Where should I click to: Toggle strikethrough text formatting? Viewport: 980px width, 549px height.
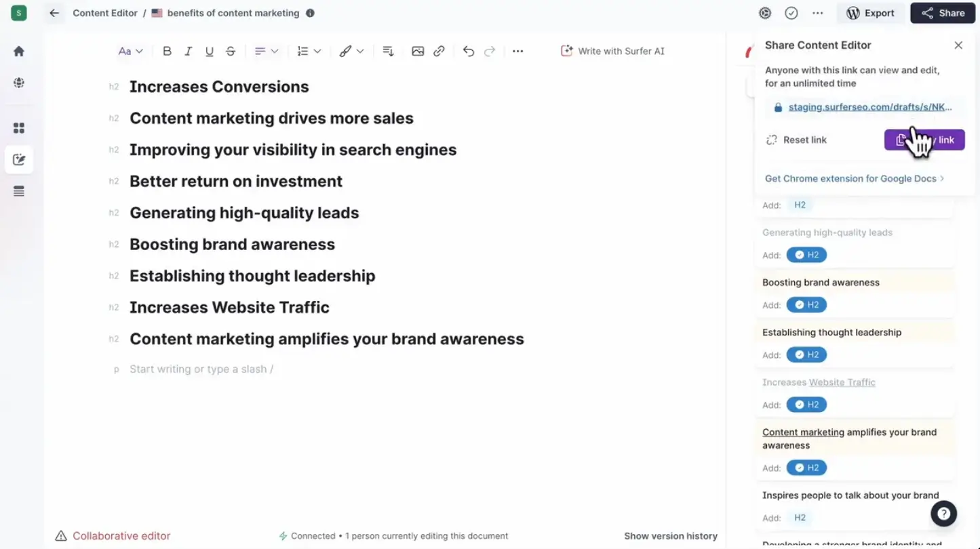(231, 52)
